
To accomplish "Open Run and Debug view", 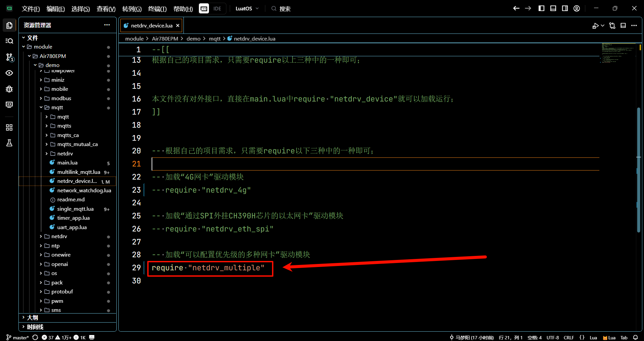I will point(9,89).
